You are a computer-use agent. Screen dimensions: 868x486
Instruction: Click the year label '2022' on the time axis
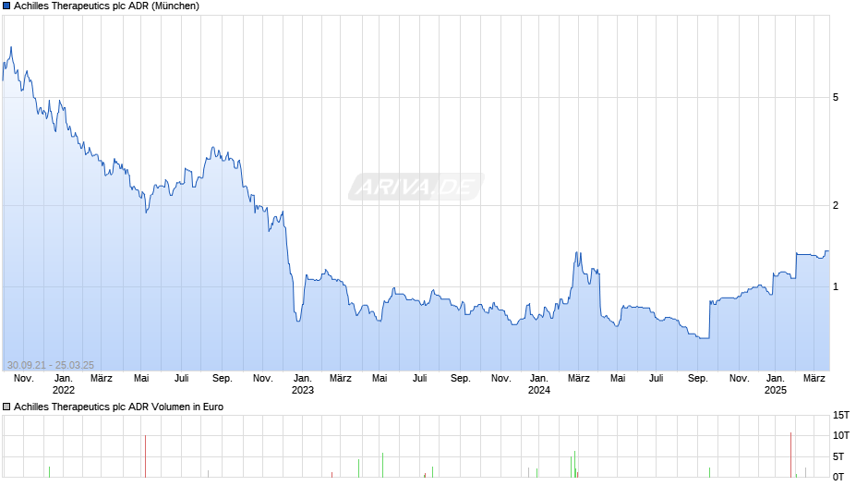pos(64,390)
